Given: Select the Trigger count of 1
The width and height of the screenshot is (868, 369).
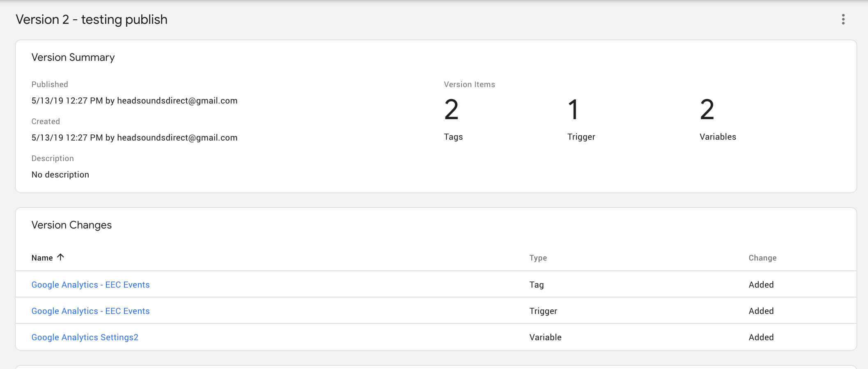Looking at the screenshot, I should (x=573, y=110).
